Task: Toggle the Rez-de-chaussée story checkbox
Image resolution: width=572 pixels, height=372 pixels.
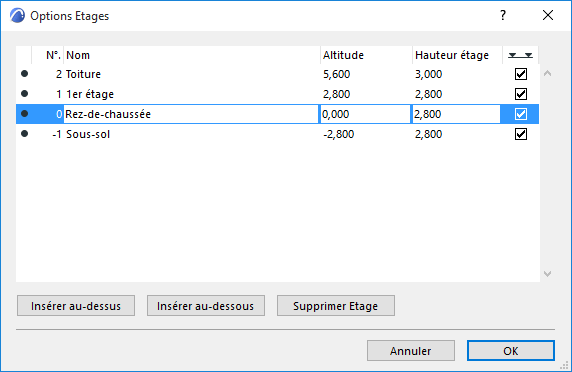Action: 521,114
